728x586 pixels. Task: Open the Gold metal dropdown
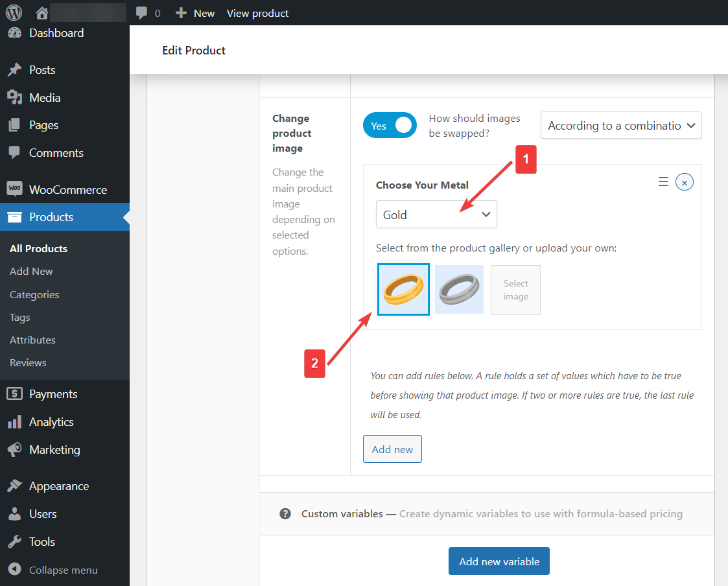pyautogui.click(x=436, y=215)
